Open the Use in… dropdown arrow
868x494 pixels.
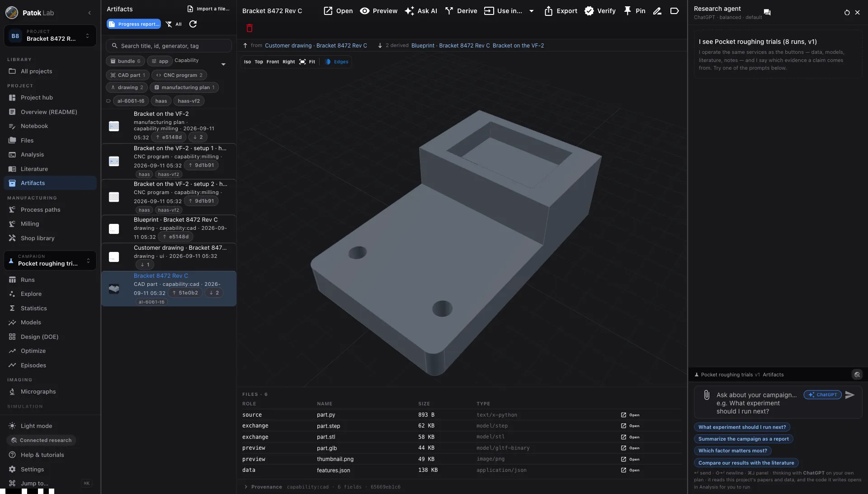[x=532, y=11]
